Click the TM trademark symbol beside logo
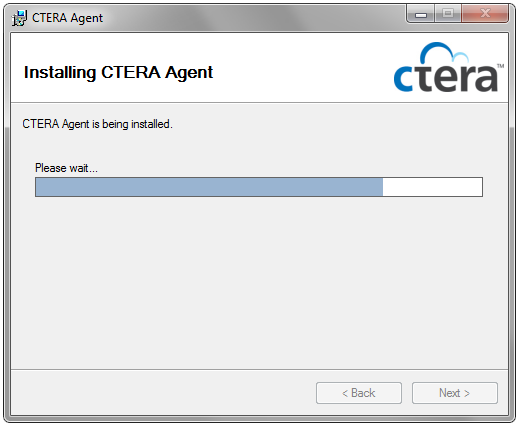The image size is (519, 427). coord(500,66)
